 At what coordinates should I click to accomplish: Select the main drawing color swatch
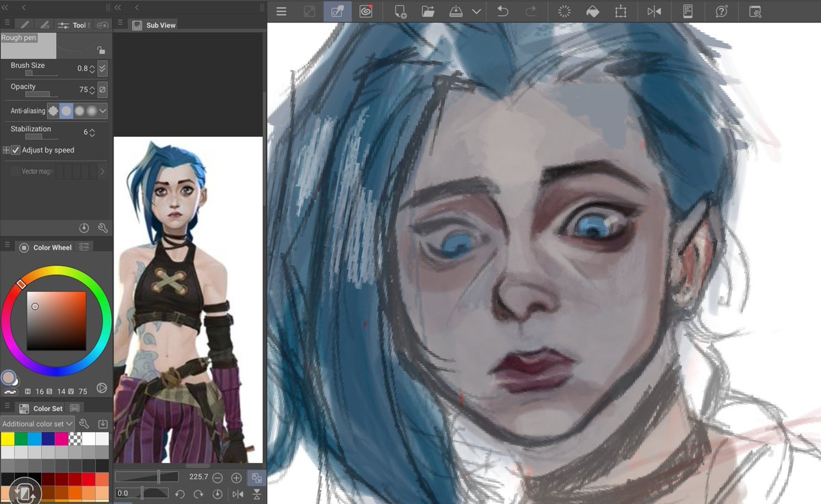[9, 377]
